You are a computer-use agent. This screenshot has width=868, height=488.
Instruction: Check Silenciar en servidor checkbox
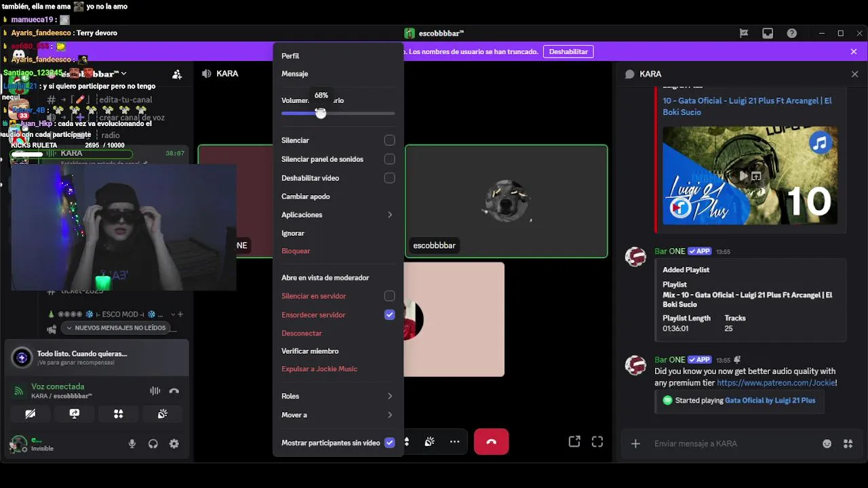tap(389, 296)
